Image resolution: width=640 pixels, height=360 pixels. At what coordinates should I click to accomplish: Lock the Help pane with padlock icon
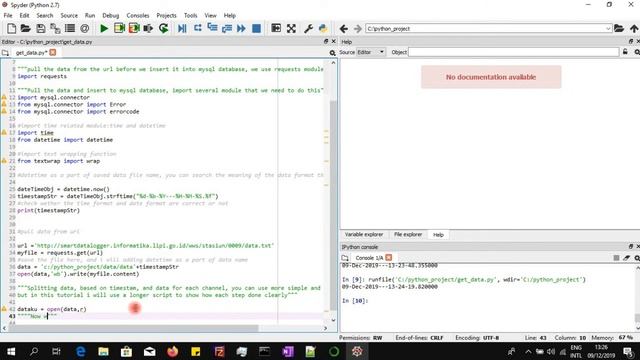625,52
